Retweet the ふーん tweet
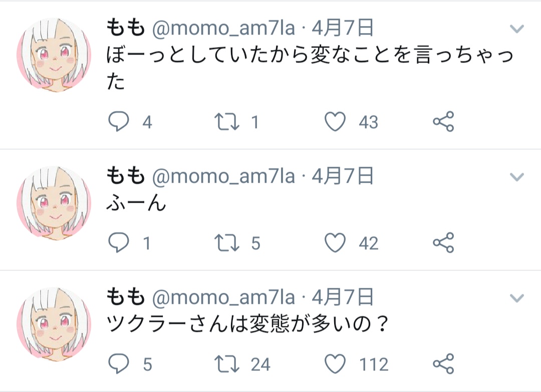Screen dimensions: 541x392 coord(227,243)
